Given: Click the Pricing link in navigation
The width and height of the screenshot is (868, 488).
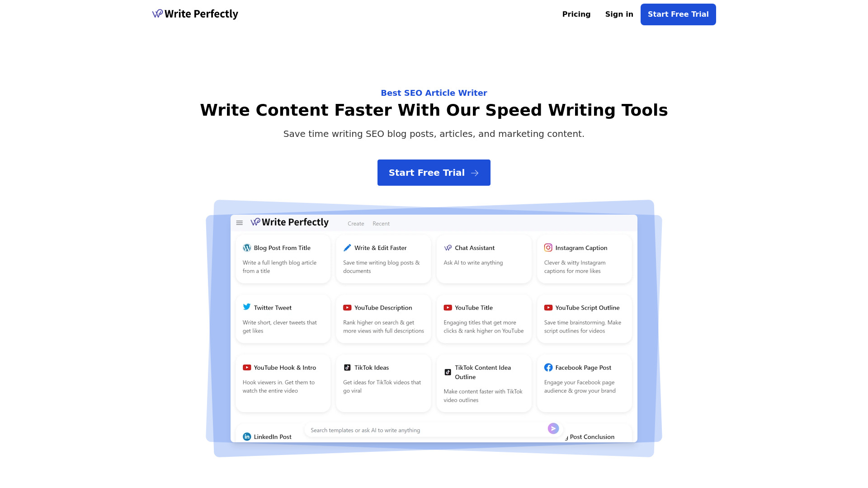Looking at the screenshot, I should point(576,14).
